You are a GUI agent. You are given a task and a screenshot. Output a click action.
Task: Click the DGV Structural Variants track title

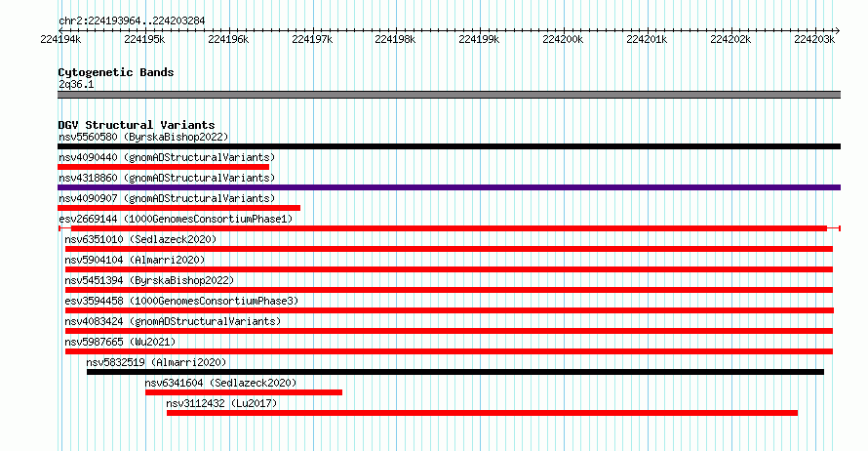(x=137, y=125)
